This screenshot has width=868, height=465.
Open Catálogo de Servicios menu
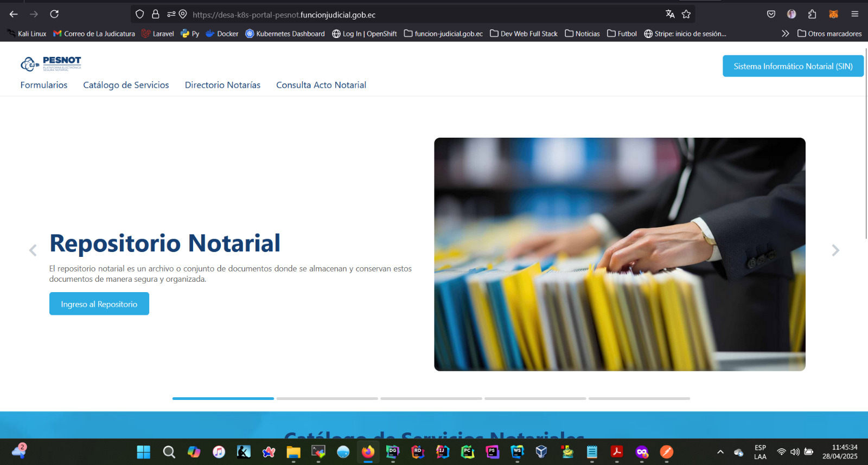[126, 85]
